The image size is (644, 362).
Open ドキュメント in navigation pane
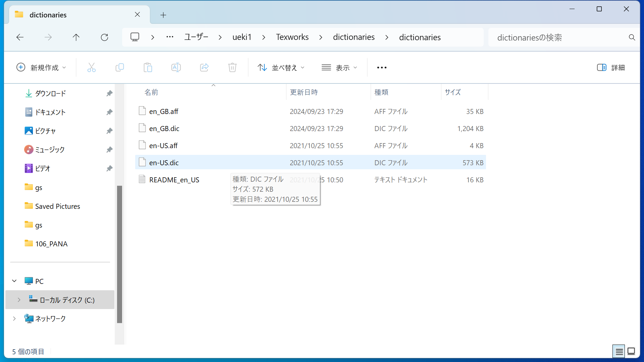pos(50,112)
